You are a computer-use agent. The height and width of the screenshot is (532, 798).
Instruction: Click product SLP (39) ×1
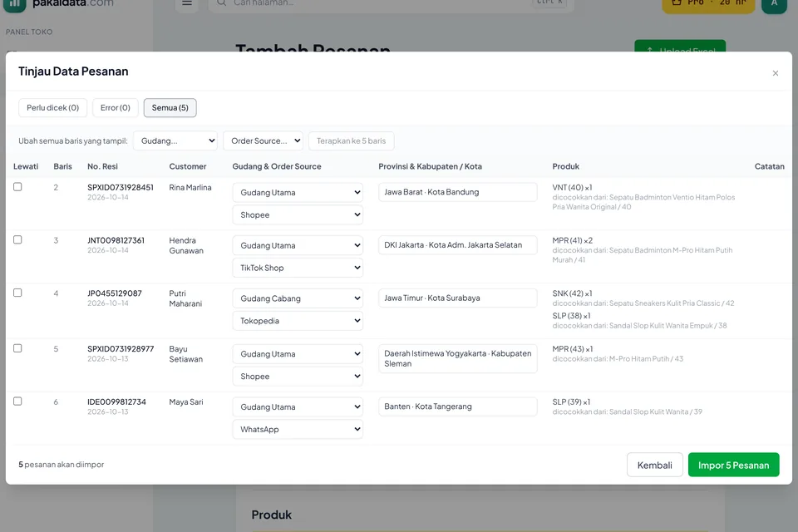coord(572,401)
